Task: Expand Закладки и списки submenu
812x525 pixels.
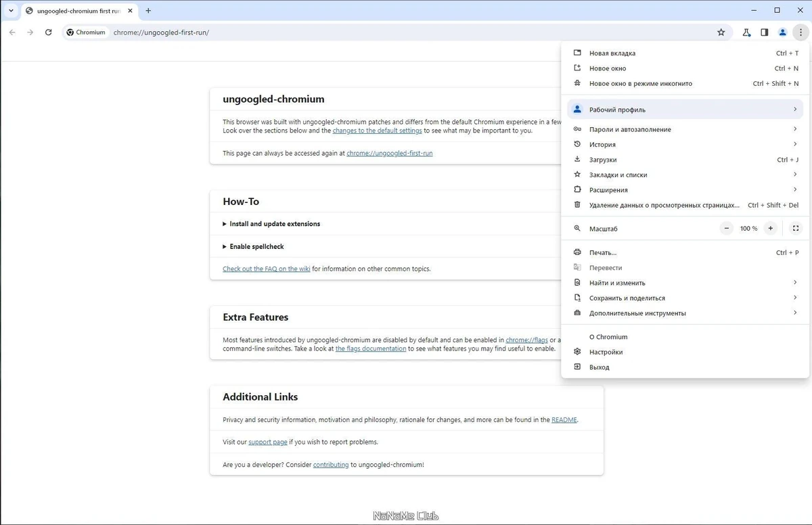Action: 685,175
